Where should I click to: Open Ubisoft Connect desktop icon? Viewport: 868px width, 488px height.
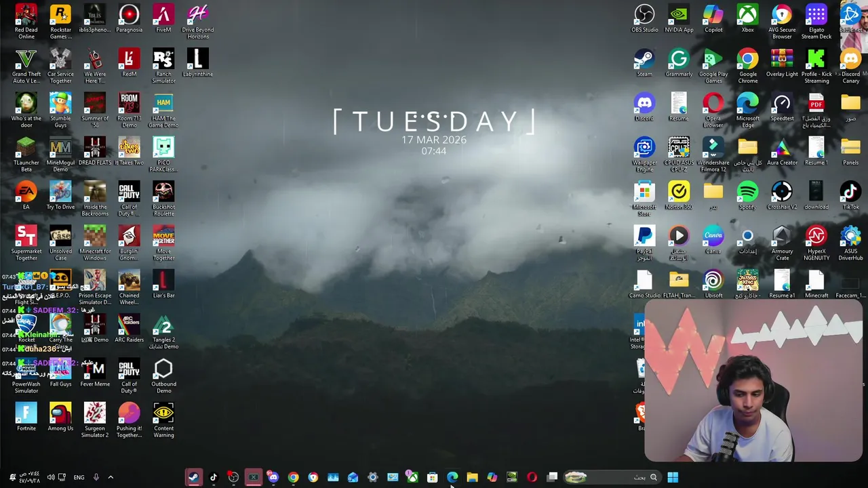713,285
